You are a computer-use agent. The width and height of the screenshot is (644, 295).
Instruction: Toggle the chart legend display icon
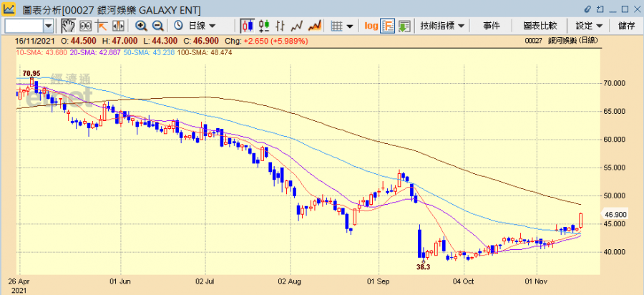point(387,26)
